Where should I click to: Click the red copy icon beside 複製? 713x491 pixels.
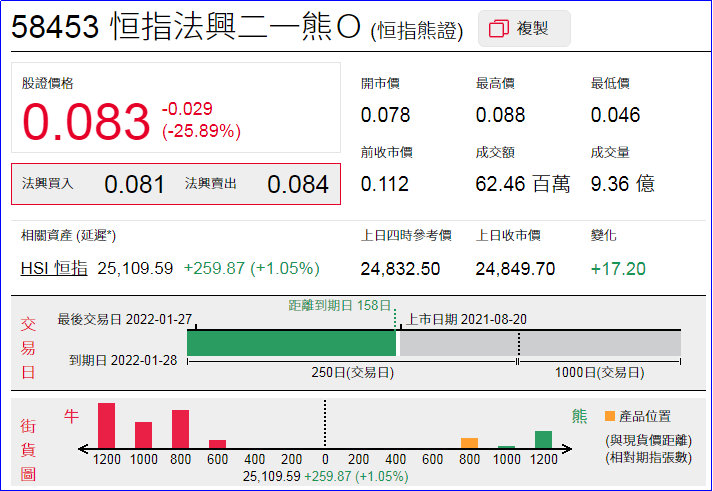pos(498,29)
